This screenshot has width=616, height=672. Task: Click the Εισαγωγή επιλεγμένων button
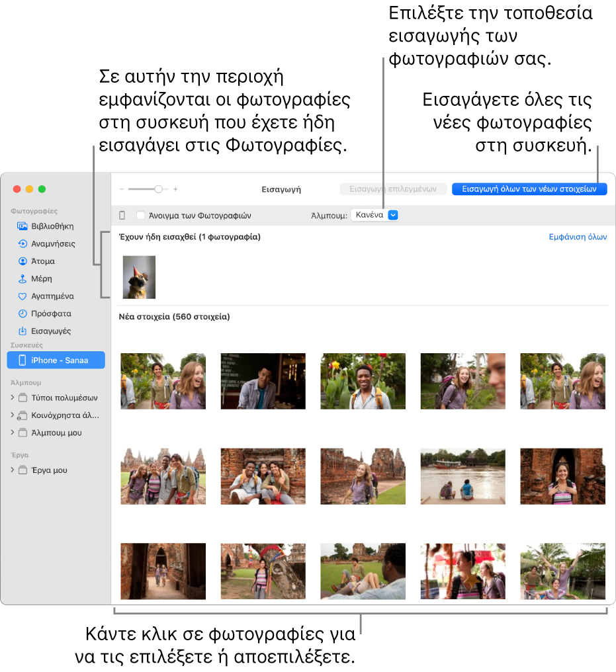click(x=393, y=189)
